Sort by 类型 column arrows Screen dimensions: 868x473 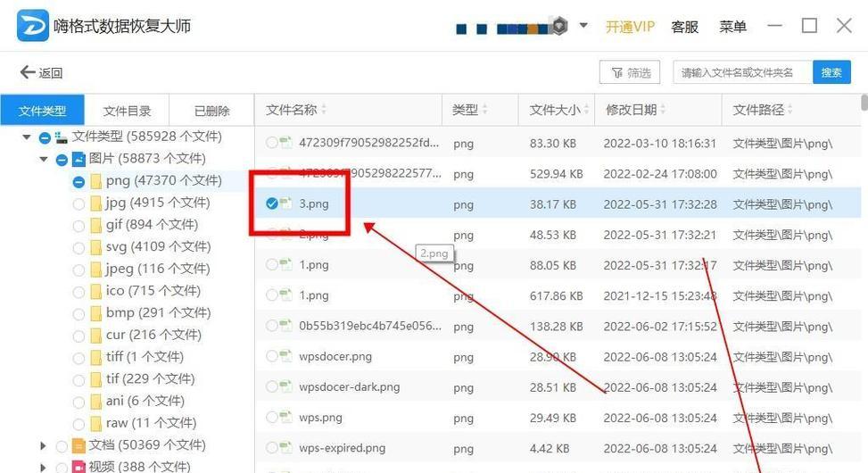485,110
